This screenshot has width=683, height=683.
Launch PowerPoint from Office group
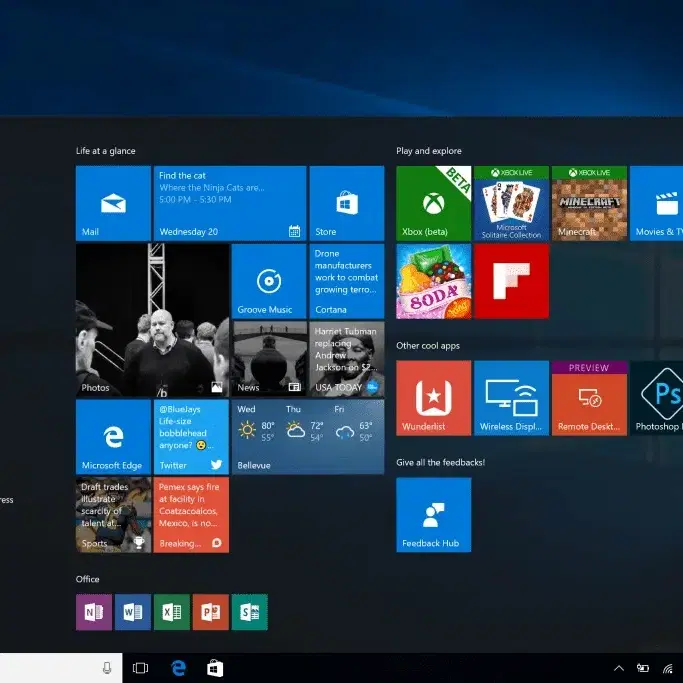pos(211,612)
